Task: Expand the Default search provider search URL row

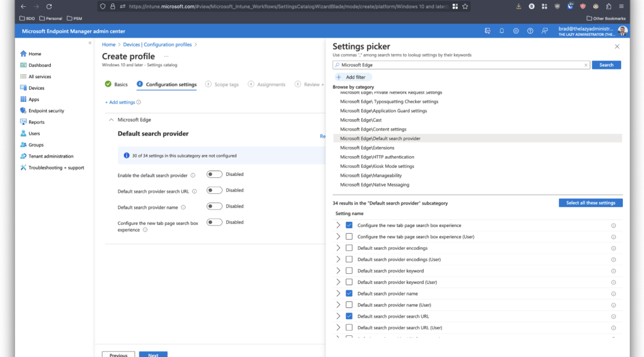Action: [x=338, y=316]
